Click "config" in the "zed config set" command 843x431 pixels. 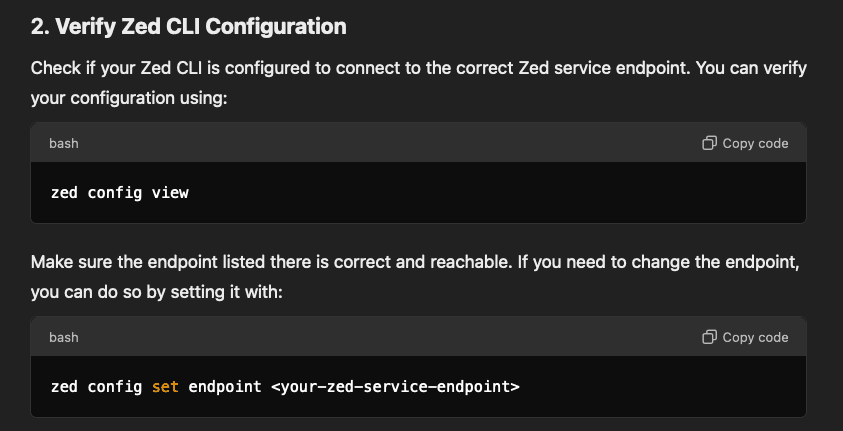[115, 385]
